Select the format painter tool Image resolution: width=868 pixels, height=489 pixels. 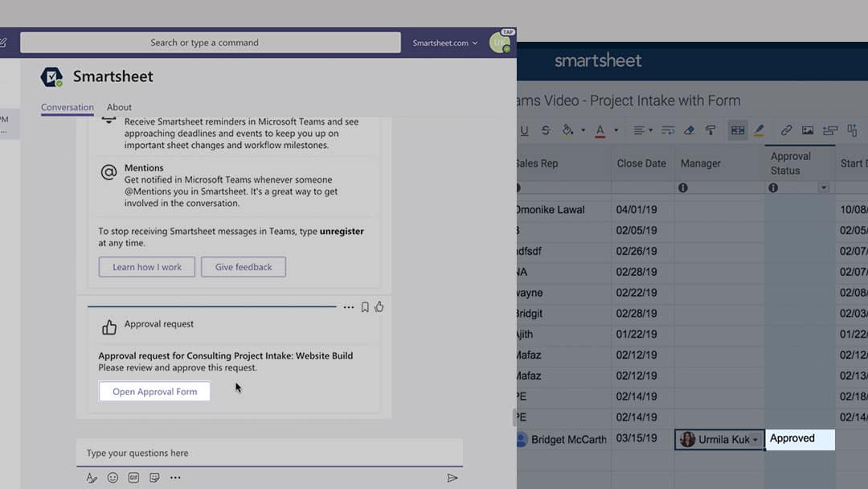coord(710,129)
